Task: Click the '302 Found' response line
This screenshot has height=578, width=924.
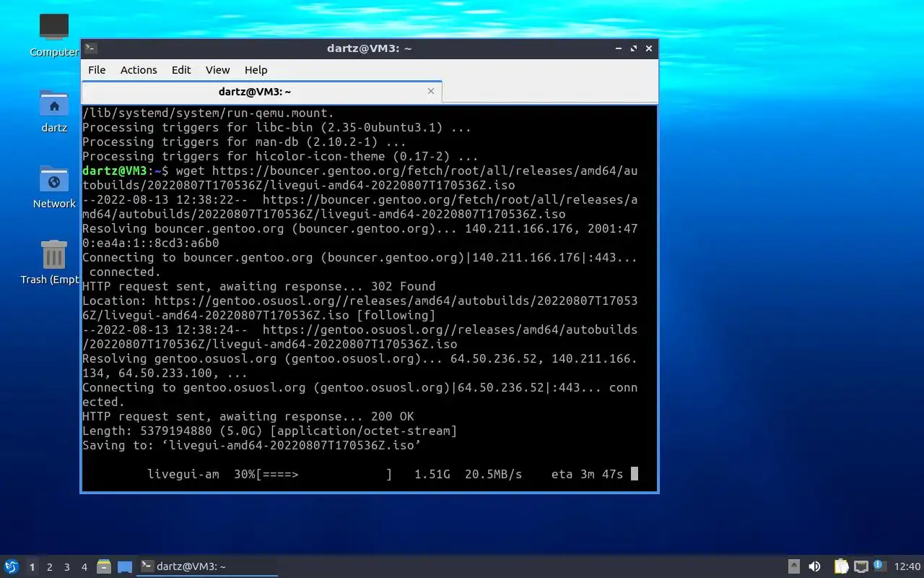Action: click(259, 287)
